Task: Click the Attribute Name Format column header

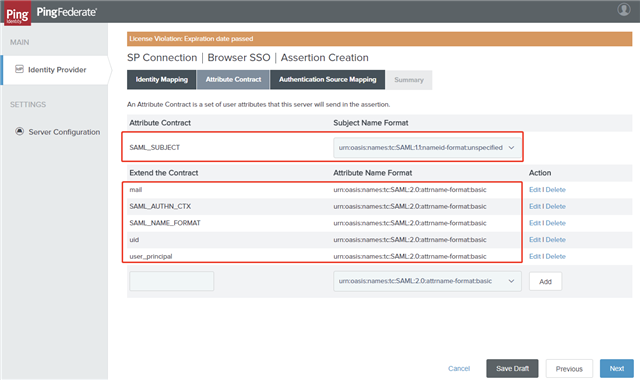Action: coord(373,173)
